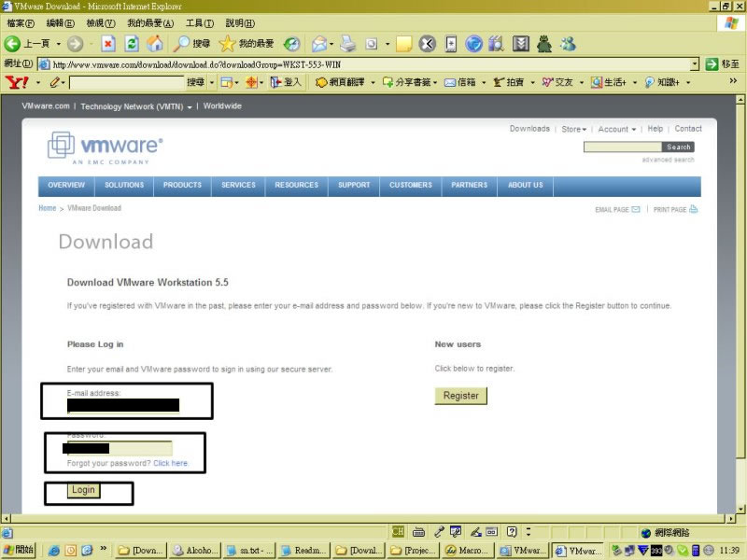Open the 編輯(E) menu
The height and width of the screenshot is (560, 747).
pyautogui.click(x=60, y=22)
